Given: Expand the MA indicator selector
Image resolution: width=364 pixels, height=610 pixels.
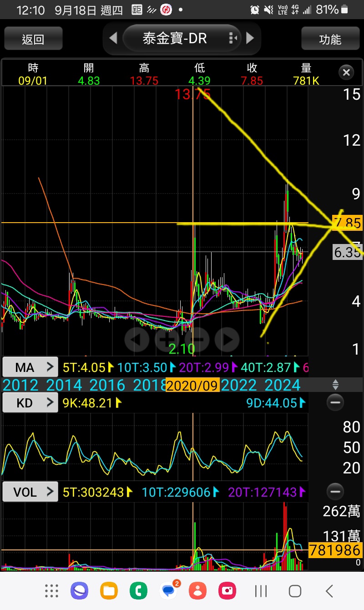Looking at the screenshot, I should pos(30,367).
